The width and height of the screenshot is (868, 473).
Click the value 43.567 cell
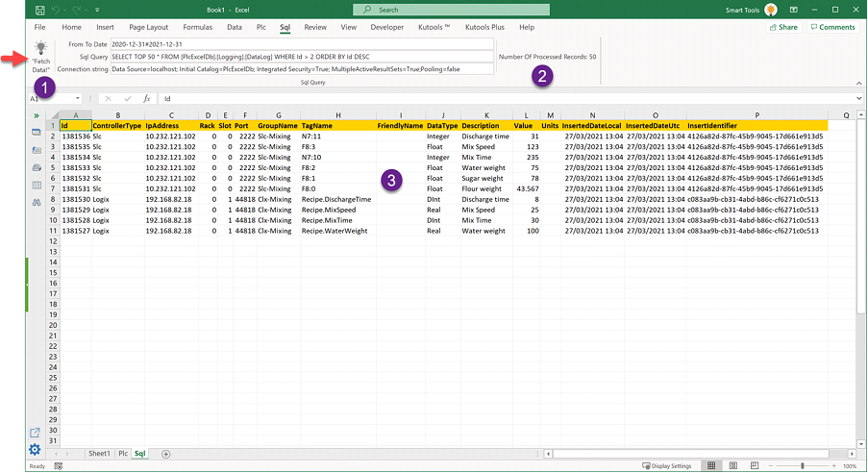527,188
